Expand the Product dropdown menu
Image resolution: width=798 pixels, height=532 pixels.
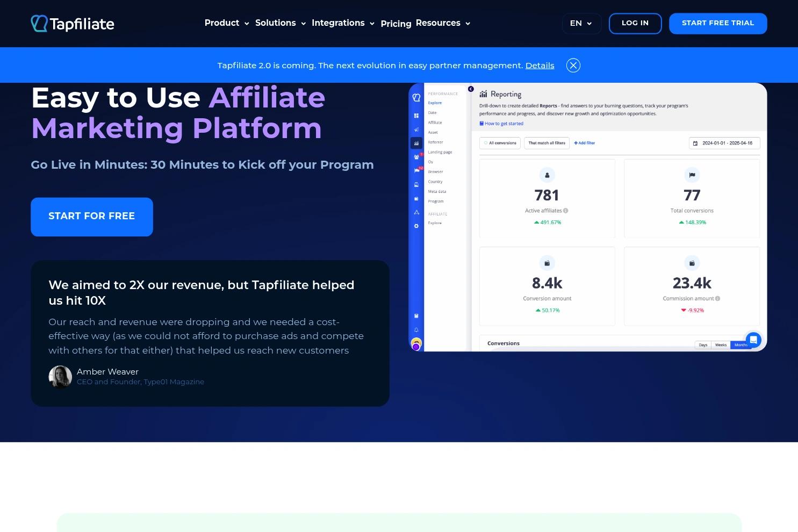226,23
